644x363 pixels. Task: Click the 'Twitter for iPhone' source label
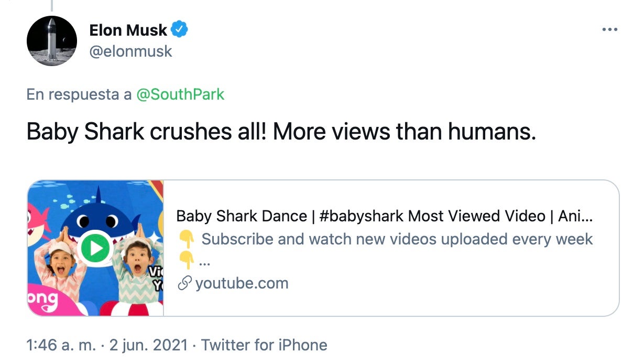[x=264, y=345]
